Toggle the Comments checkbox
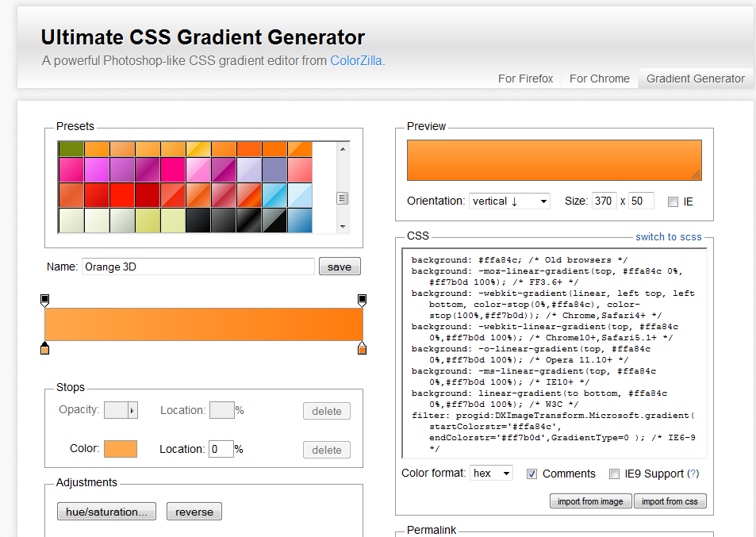756x537 pixels. [532, 474]
